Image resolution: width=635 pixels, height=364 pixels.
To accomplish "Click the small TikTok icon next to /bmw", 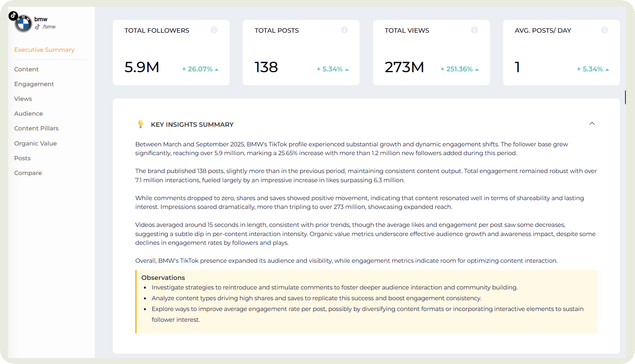I will (37, 27).
